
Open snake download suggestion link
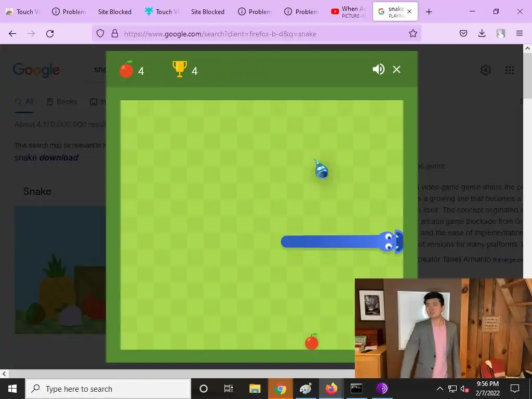[x=46, y=157]
